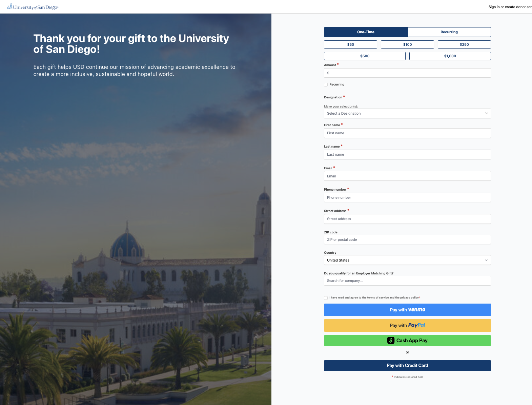
Task: Click the Search for company matching gift field
Action: [x=407, y=281]
